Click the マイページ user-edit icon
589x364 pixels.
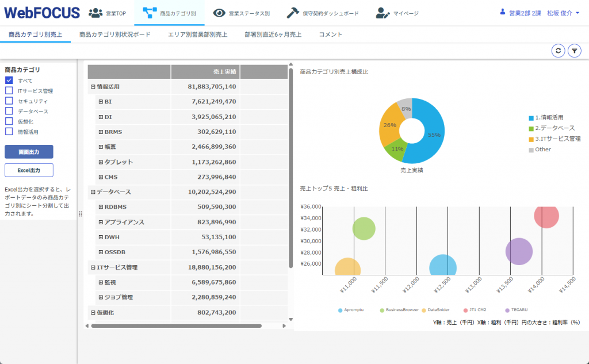pyautogui.click(x=383, y=13)
